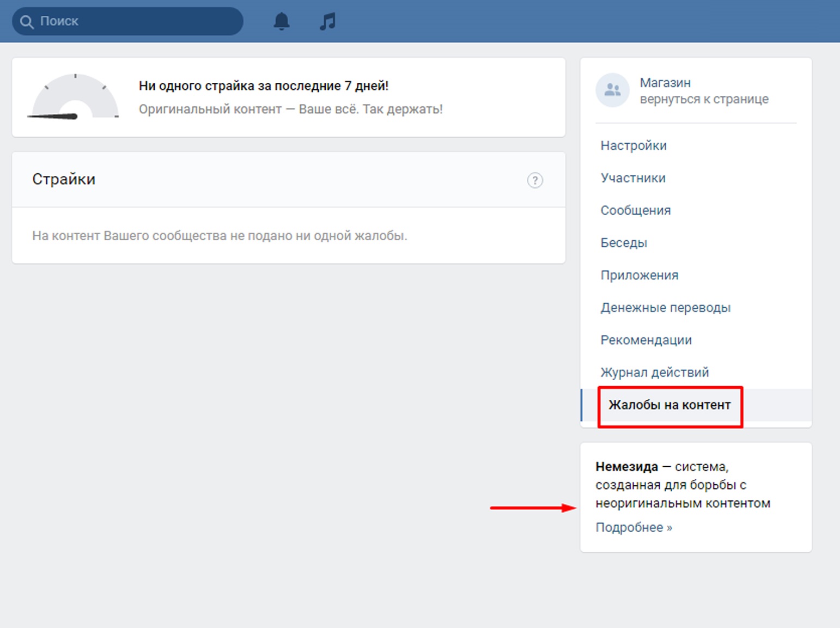Go to Рекомендации menu item
This screenshot has width=840, height=628.
coord(646,340)
